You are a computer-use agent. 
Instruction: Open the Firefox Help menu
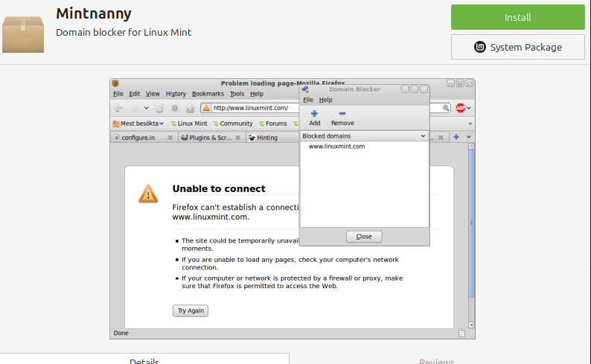point(257,94)
